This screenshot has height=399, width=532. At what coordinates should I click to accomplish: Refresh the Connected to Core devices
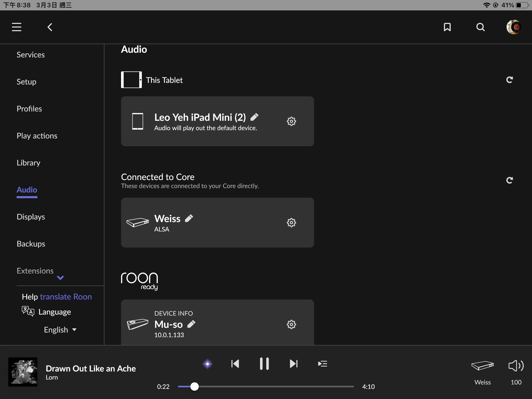click(510, 180)
